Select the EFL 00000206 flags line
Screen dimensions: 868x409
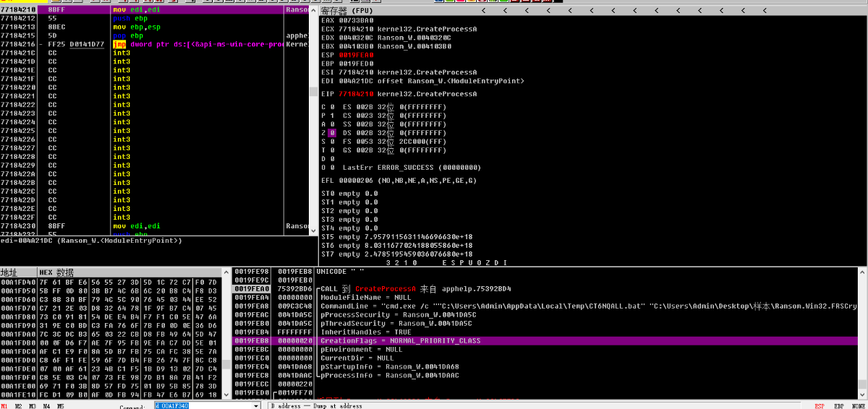[x=399, y=181]
